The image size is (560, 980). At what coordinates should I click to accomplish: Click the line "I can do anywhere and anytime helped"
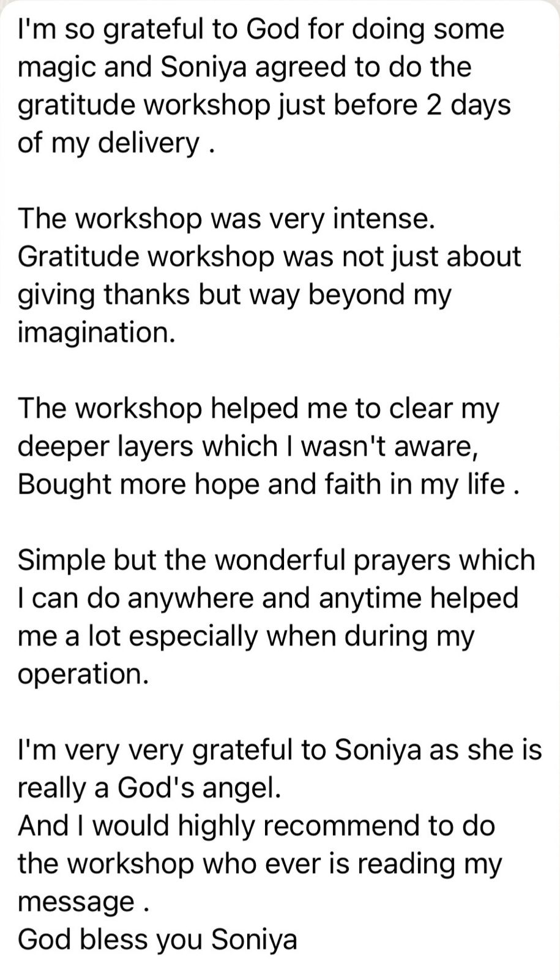click(x=268, y=598)
